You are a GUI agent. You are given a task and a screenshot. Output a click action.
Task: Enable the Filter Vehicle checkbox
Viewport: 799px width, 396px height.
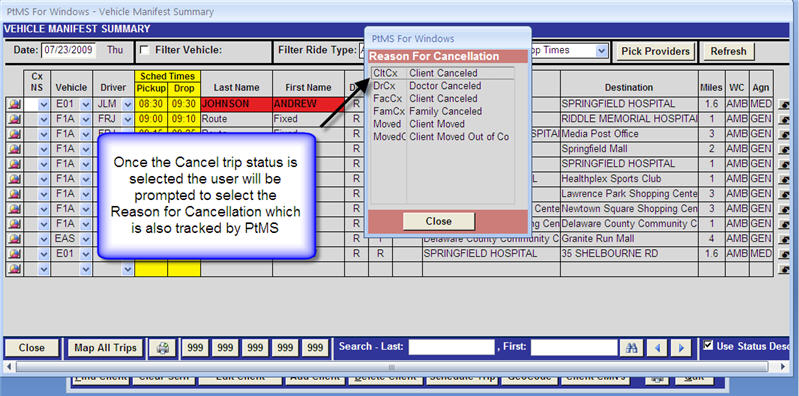[145, 50]
